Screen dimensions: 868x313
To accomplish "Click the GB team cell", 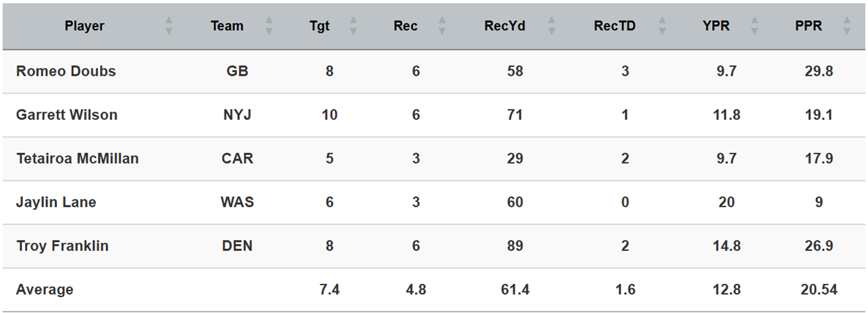I will (237, 72).
